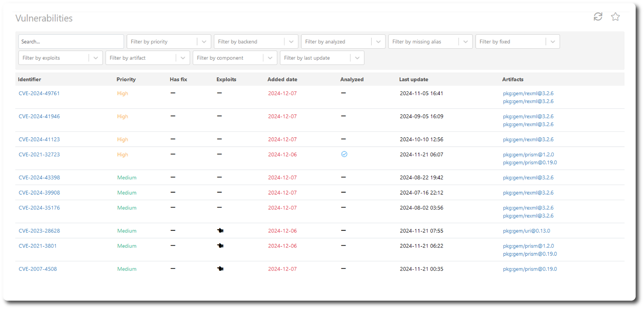The width and height of the screenshot is (644, 309).
Task: Click the exploit icon for CVE-2021-3801
Action: [x=220, y=246]
